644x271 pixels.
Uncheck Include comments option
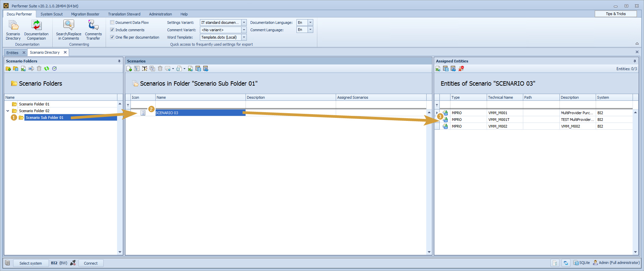[x=112, y=30]
